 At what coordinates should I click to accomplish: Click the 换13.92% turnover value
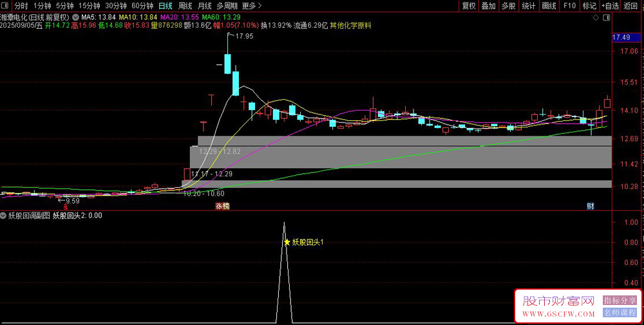[x=276, y=26]
